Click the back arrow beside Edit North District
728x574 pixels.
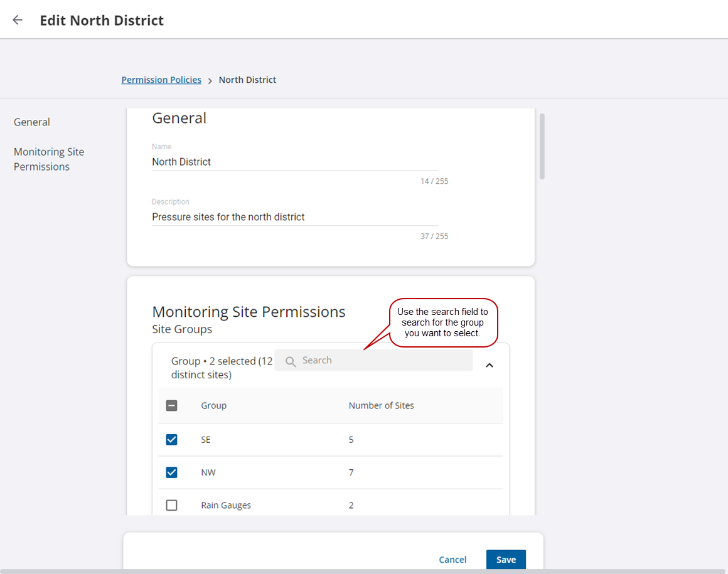pyautogui.click(x=18, y=20)
